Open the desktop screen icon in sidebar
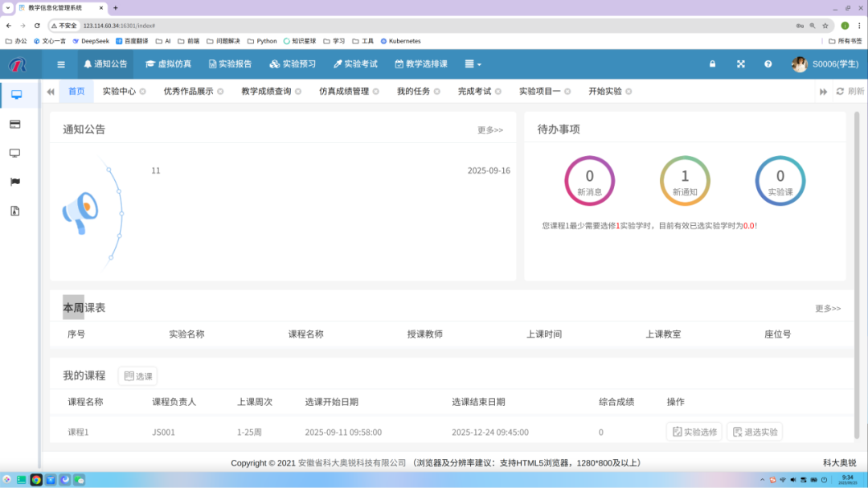The image size is (868, 488). pos(15,153)
